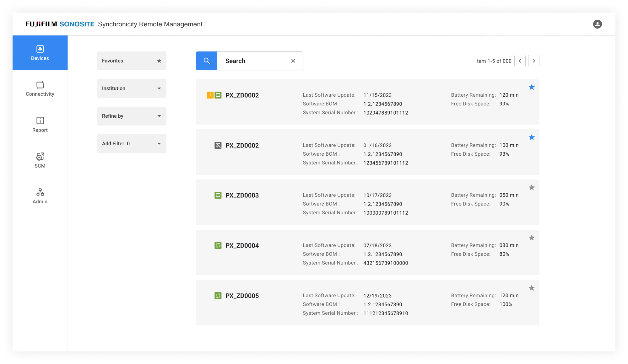Favorite the PX_ZD0005 device star
This screenshot has width=628, height=364.
(532, 288)
